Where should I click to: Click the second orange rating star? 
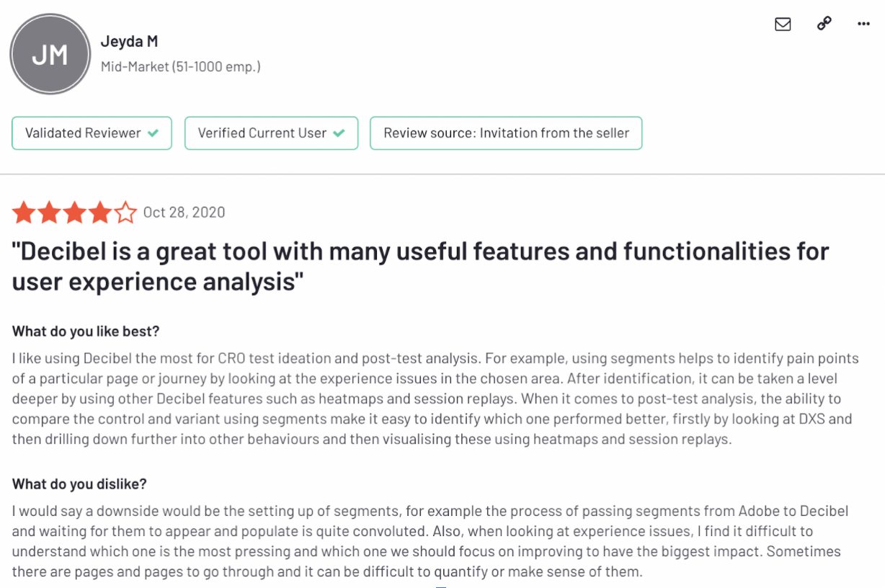[x=48, y=213]
